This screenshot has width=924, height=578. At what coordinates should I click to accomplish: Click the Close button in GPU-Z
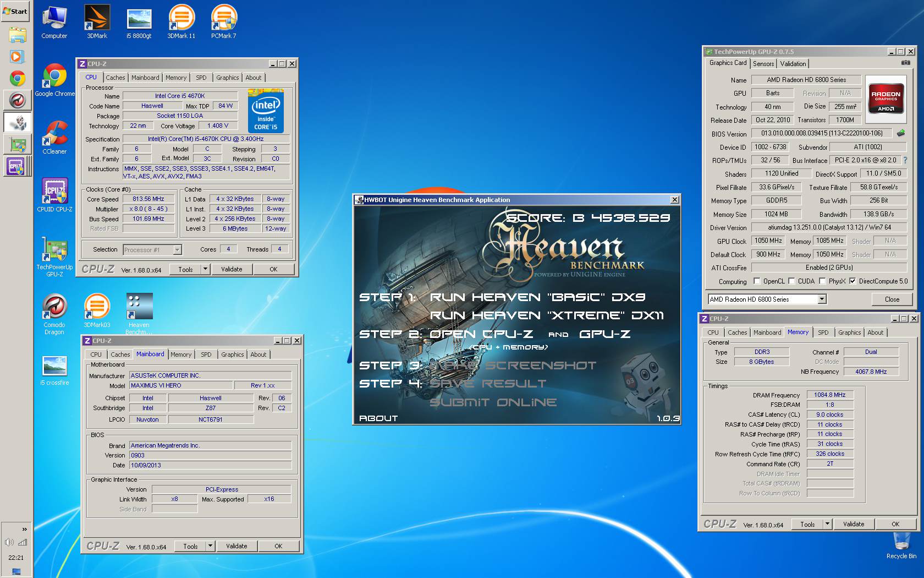(892, 299)
